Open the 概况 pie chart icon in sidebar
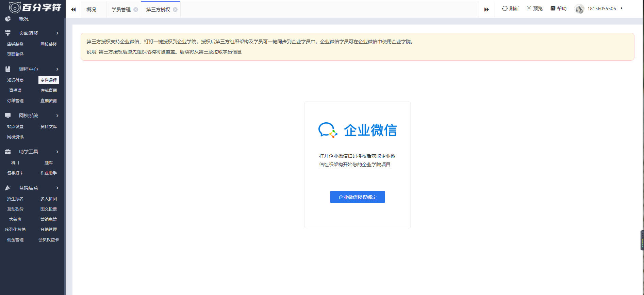Image resolution: width=644 pixels, height=295 pixels. click(8, 19)
